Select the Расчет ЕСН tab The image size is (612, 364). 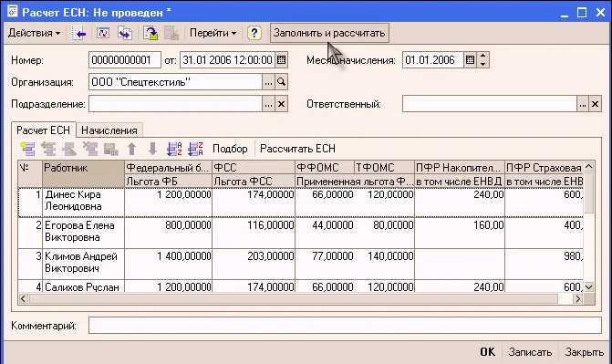[44, 130]
